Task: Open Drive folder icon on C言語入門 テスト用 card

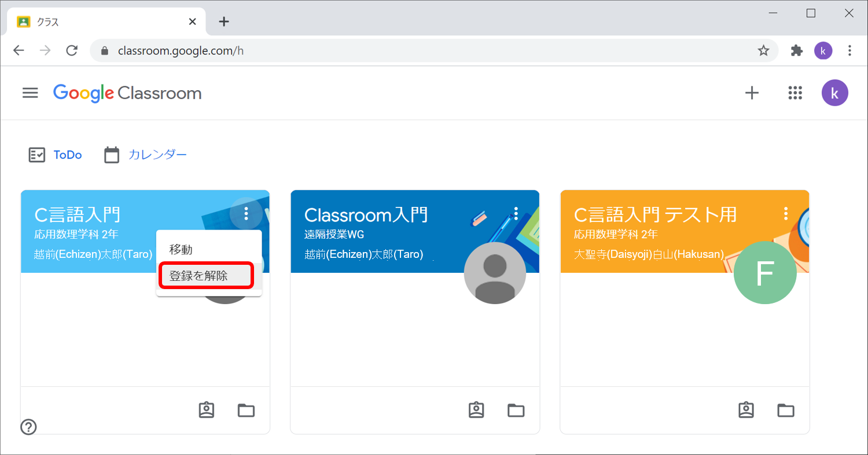Action: click(786, 410)
